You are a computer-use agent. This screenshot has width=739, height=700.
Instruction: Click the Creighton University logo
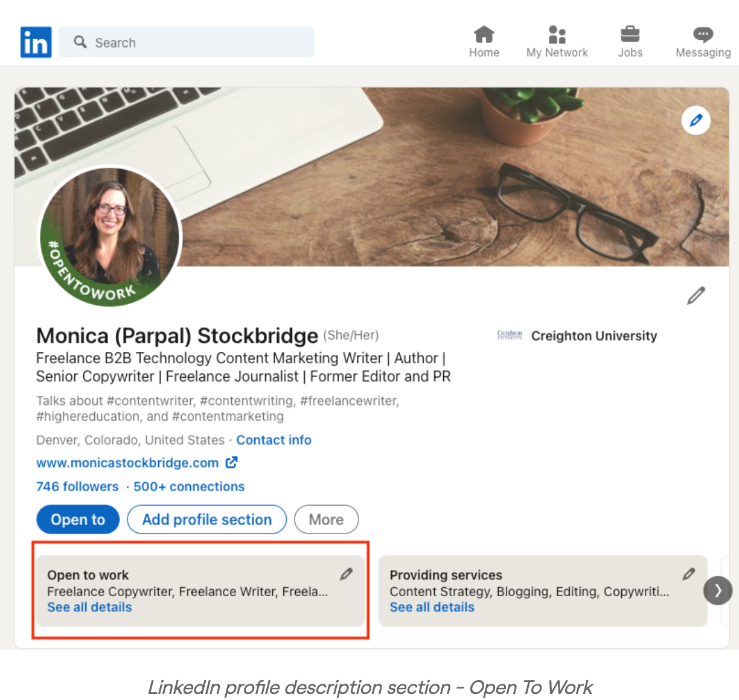coord(510,336)
